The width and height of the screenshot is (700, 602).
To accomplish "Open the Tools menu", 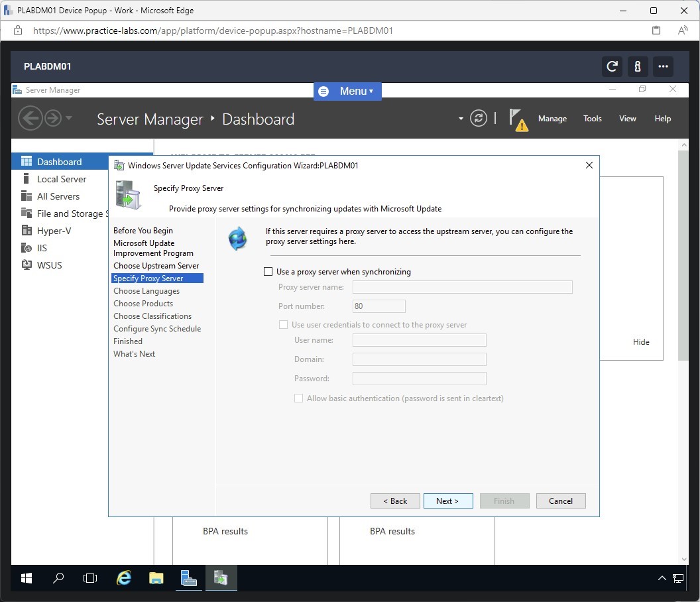I will click(592, 119).
